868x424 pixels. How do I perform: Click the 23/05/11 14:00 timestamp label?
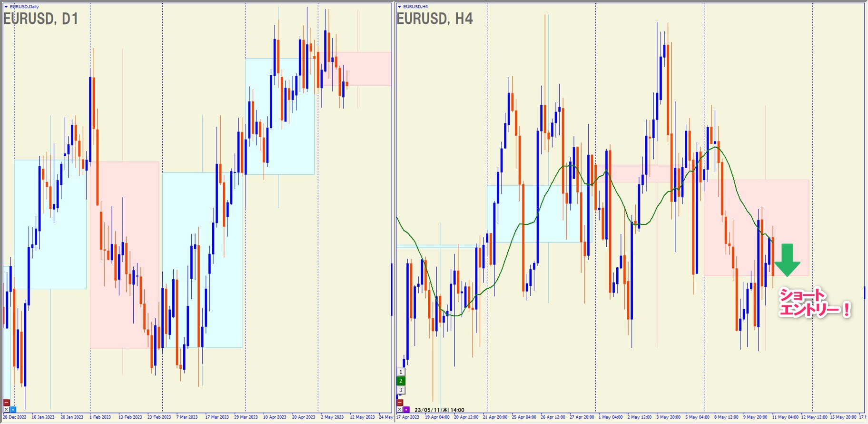pyautogui.click(x=439, y=410)
